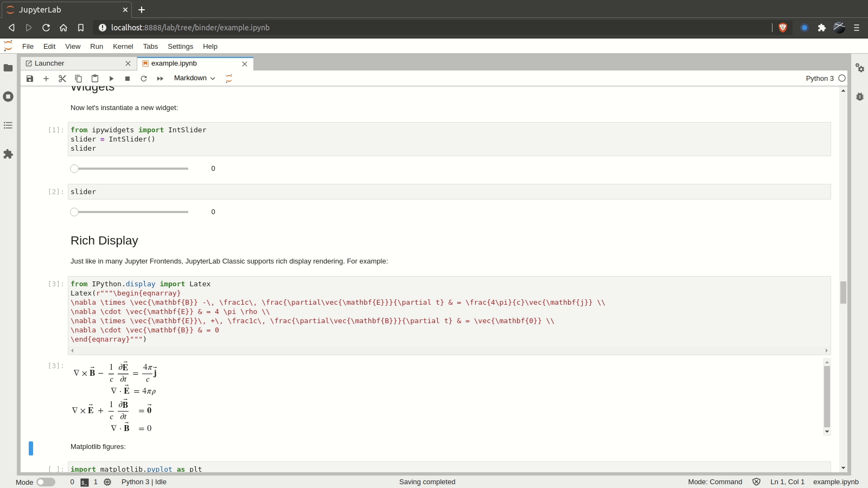Close the example.ipynb tab
The height and width of the screenshot is (488, 868).
pyautogui.click(x=245, y=64)
